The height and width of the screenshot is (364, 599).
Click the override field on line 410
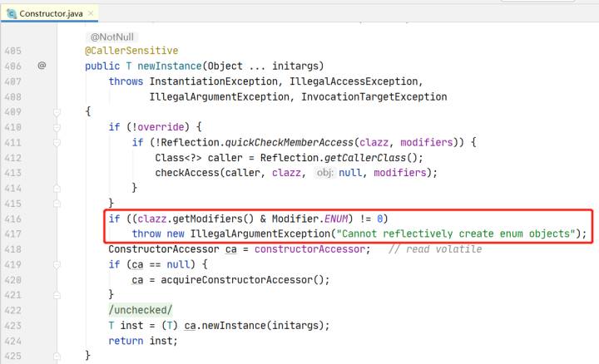161,127
